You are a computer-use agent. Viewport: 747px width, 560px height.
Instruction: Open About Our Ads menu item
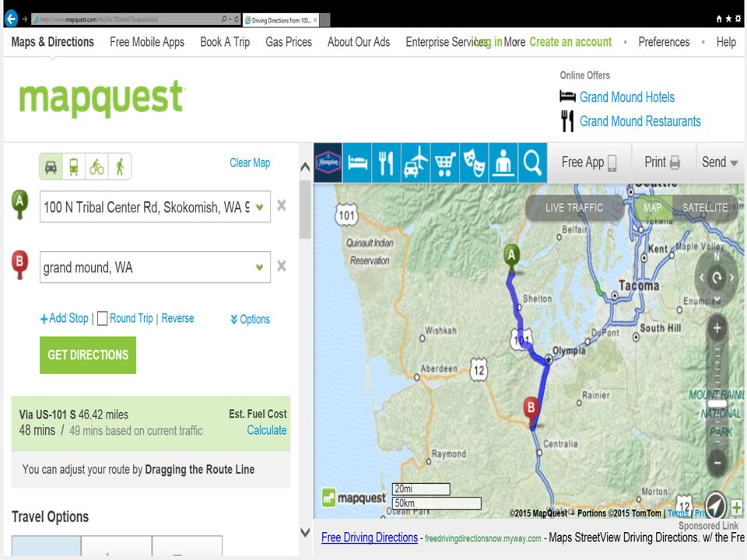[359, 42]
